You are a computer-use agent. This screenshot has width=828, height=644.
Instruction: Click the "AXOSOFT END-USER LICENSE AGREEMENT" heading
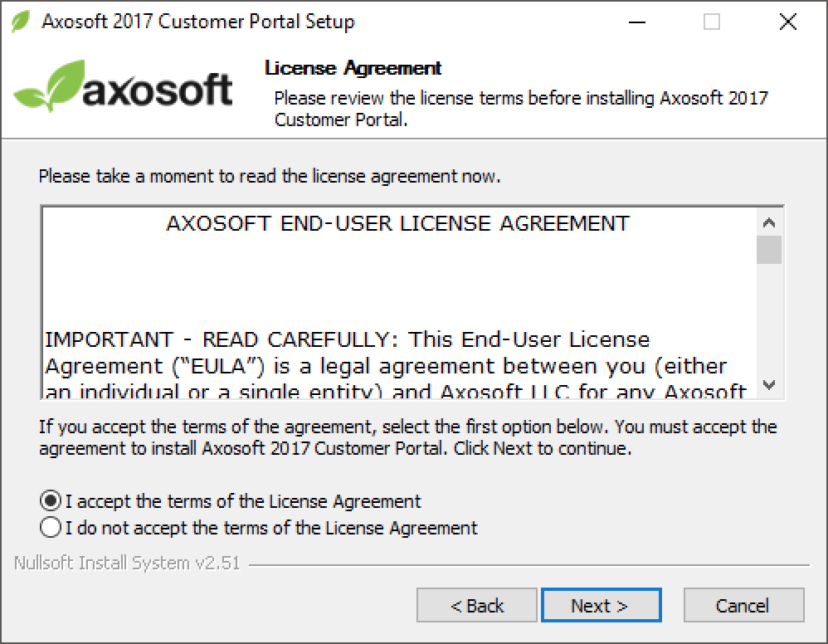[x=397, y=223]
